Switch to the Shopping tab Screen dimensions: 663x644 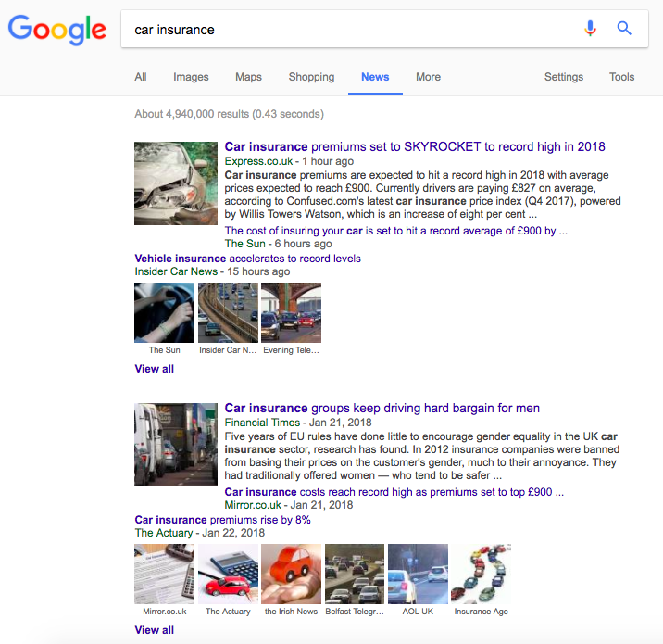[x=311, y=77]
